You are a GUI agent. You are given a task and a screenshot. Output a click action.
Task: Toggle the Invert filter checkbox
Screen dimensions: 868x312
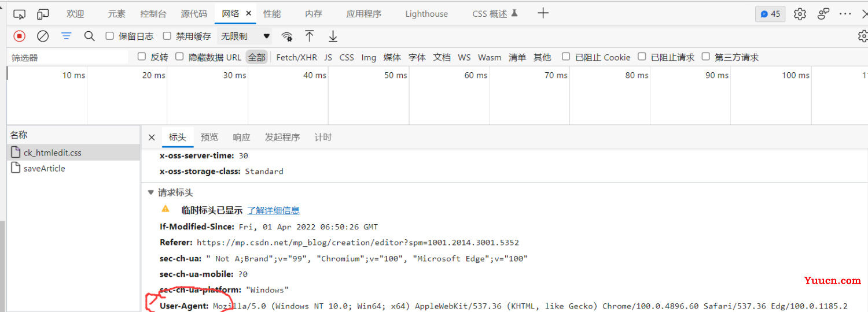[x=141, y=57]
